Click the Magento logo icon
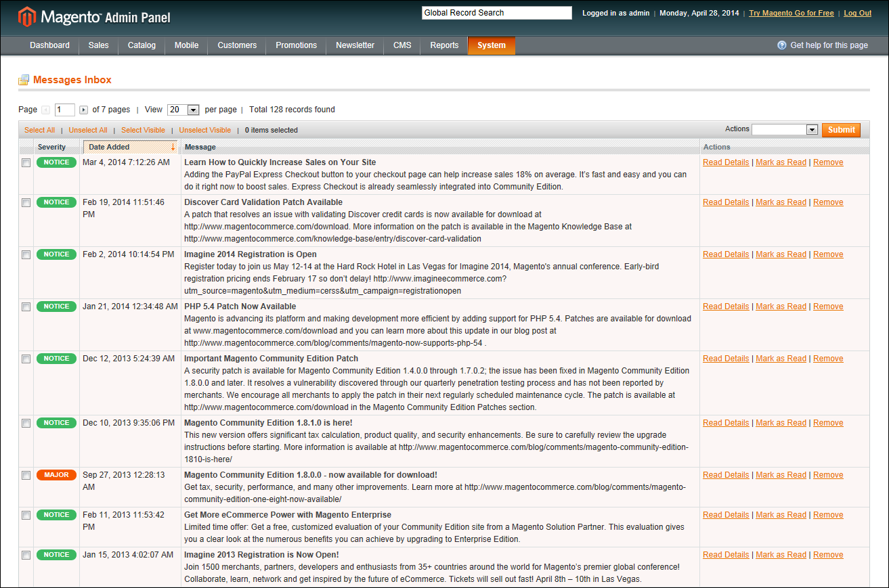 (x=27, y=17)
